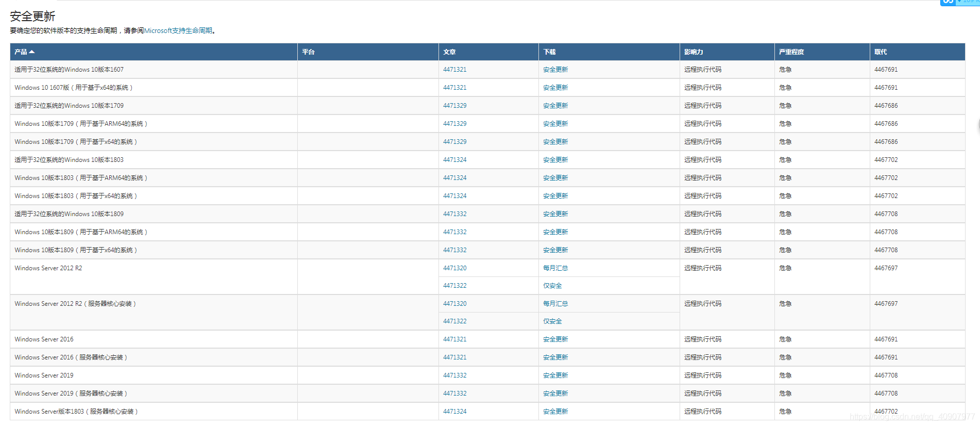The height and width of the screenshot is (426, 980).
Task: Select 远程执行代码 in Windows Server 2019 row
Action: (x=703, y=375)
